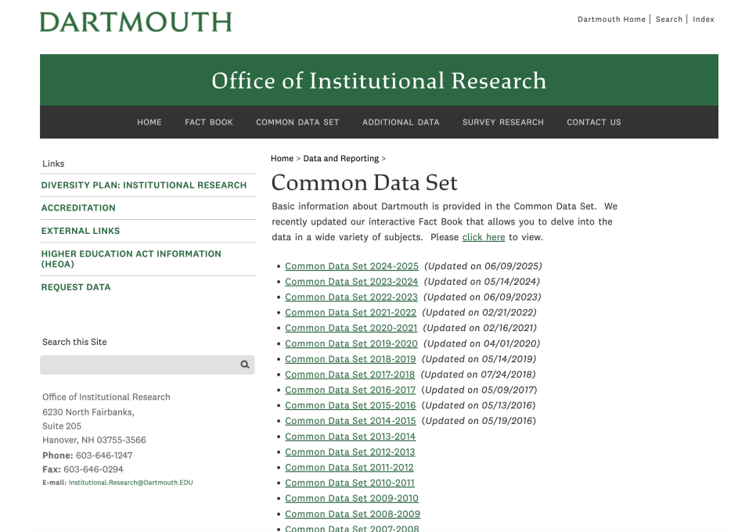Screen dimensions: 756x532
Task: Open Common Data Set 2013-2014 link
Action: [x=350, y=437]
